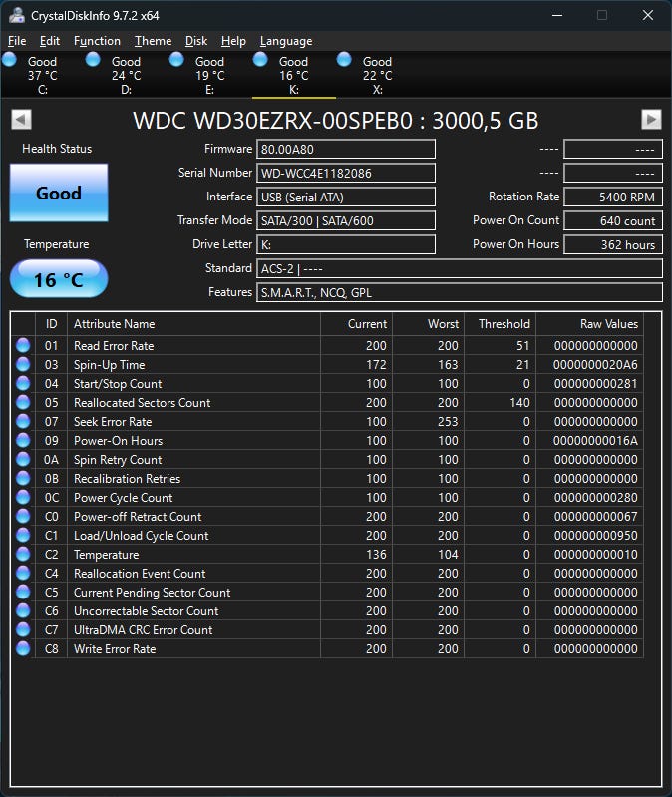Click status orb for Uncorrectable Sector Count
The width and height of the screenshot is (672, 797).
[x=23, y=610]
